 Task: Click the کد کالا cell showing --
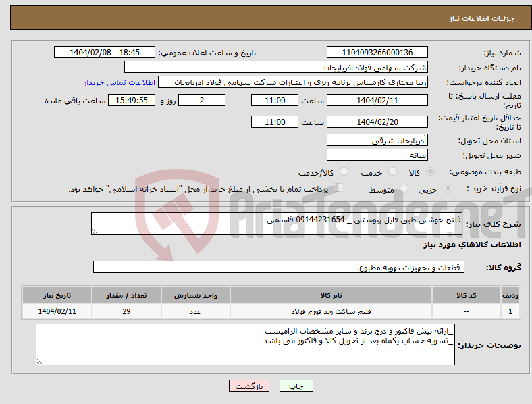point(467,311)
